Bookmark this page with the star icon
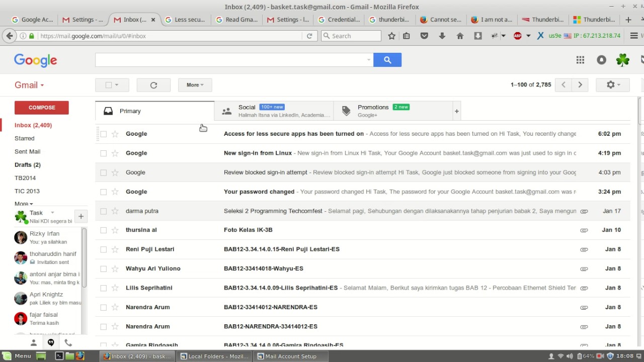644x362 pixels. point(391,36)
